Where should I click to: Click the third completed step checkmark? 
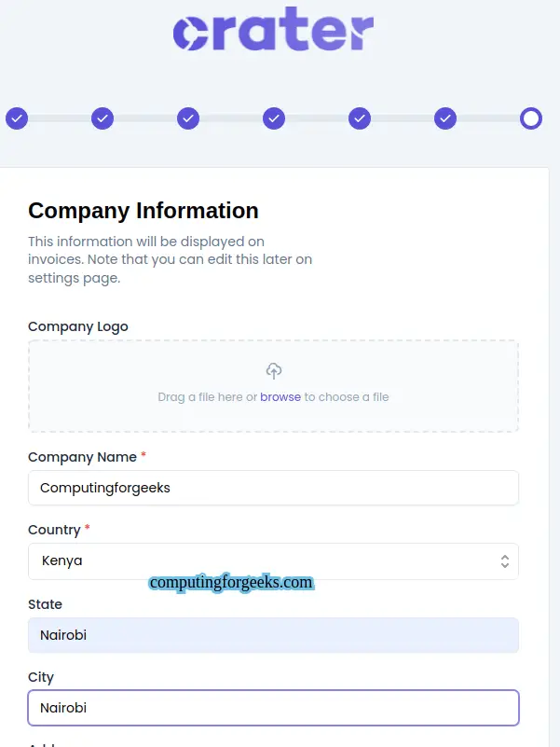click(188, 118)
